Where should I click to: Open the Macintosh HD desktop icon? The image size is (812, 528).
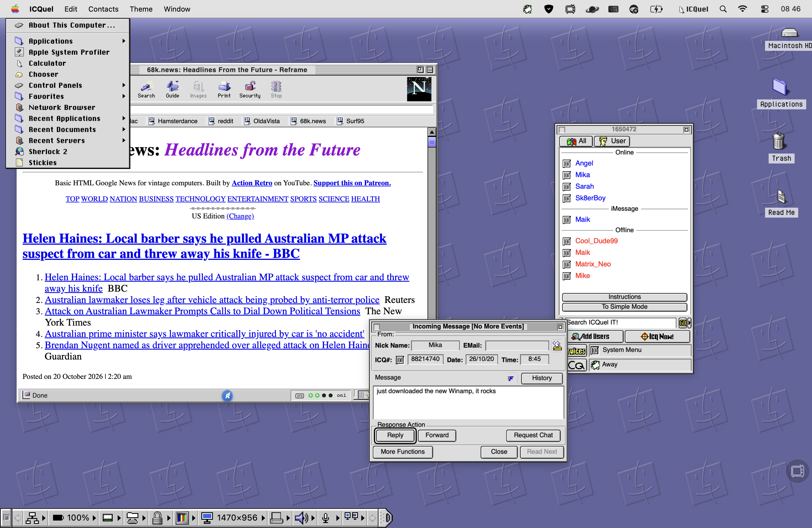[789, 33]
